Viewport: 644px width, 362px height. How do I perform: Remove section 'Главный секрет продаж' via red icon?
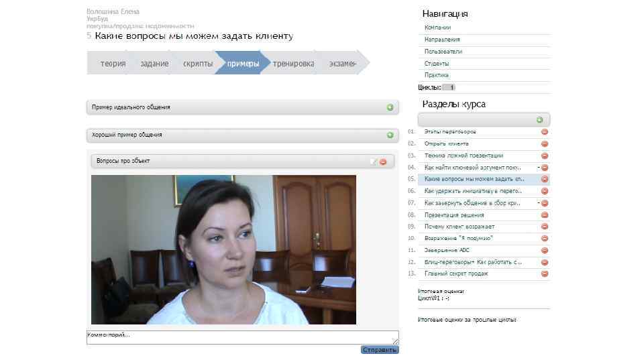click(545, 274)
